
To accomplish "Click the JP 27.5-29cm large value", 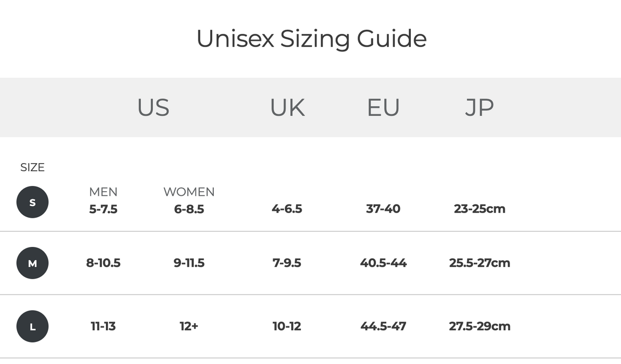I will pos(479,326).
